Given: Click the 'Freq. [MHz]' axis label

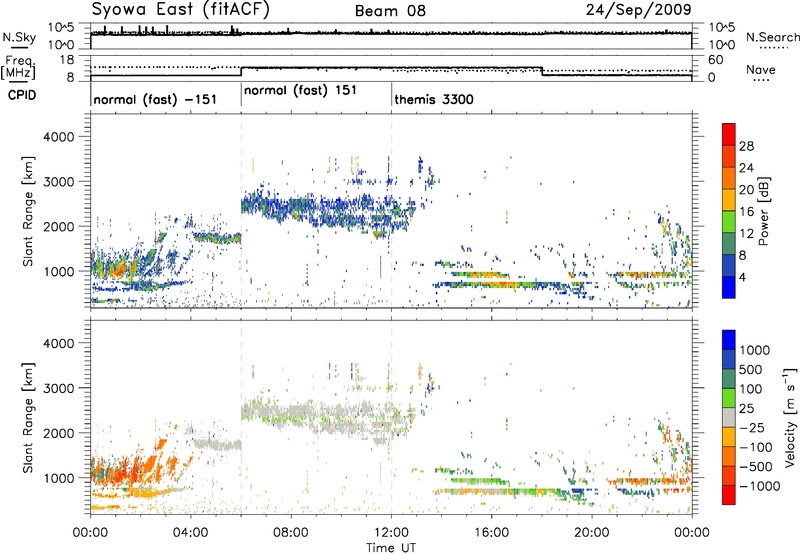Looking at the screenshot, I should (x=18, y=68).
